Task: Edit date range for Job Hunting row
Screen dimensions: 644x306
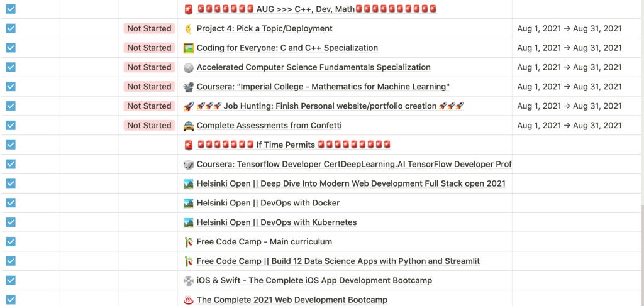Action: coord(569,106)
